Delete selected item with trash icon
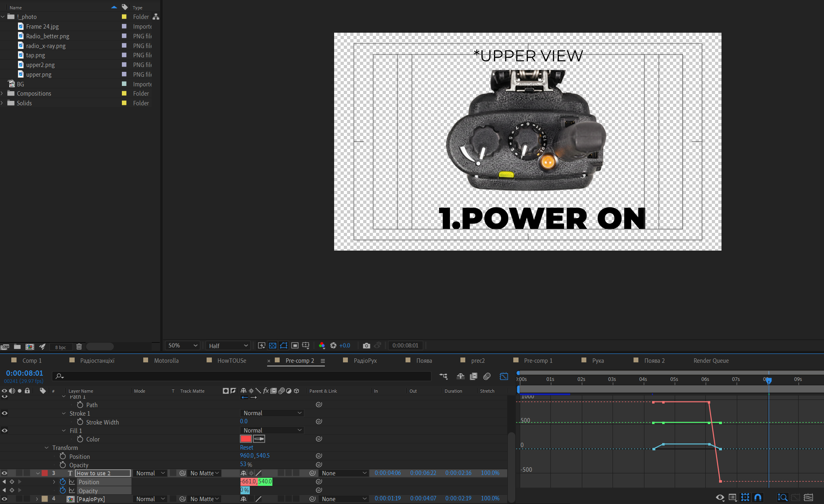The image size is (824, 504). click(79, 347)
